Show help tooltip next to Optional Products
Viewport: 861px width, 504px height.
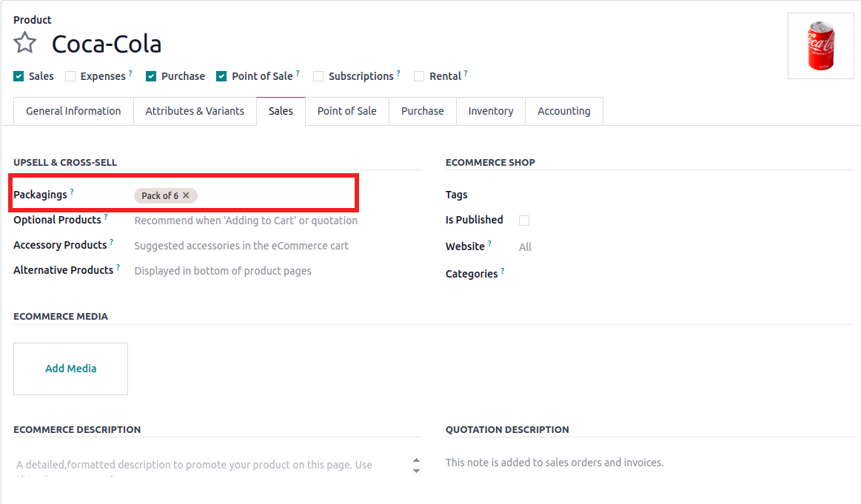(106, 217)
